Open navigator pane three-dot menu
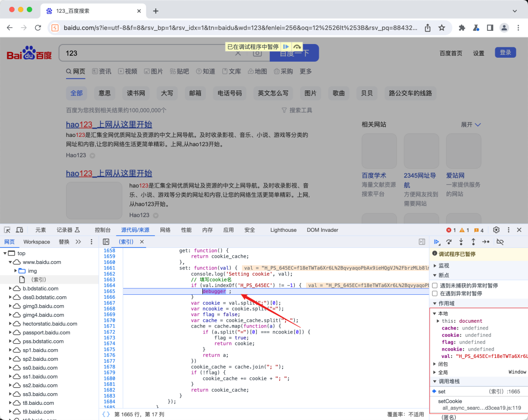This screenshot has width=528, height=420. [x=91, y=242]
